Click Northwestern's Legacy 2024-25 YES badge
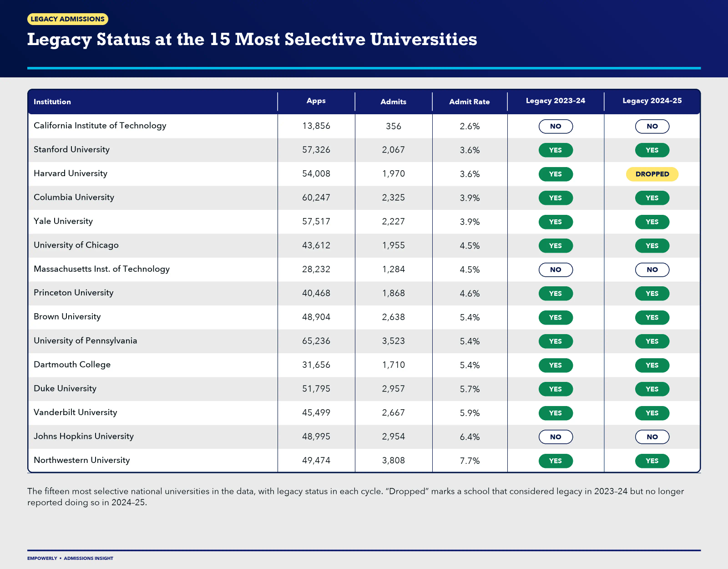Viewport: 728px width, 569px height. point(652,461)
